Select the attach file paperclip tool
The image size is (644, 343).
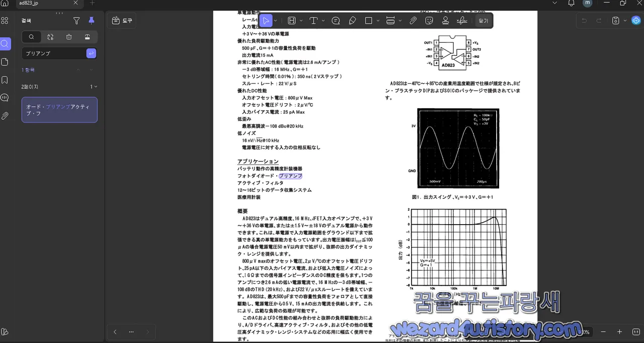pyautogui.click(x=413, y=21)
